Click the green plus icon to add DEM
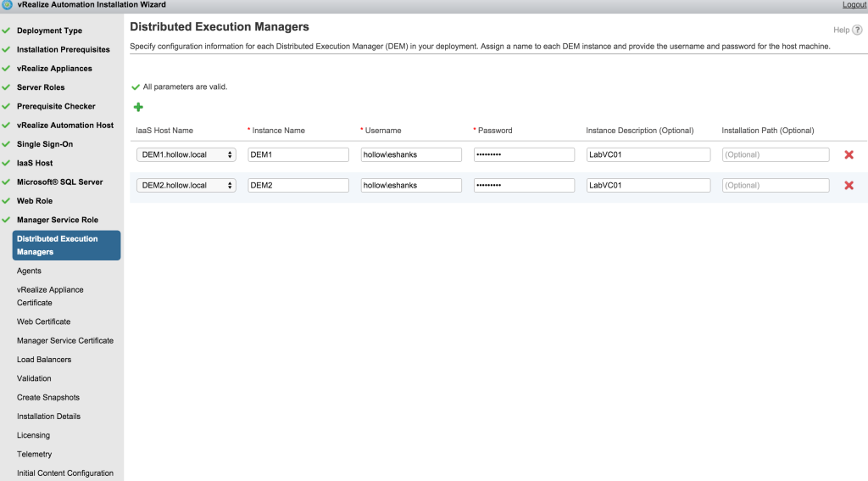This screenshot has height=481, width=868. click(x=138, y=107)
